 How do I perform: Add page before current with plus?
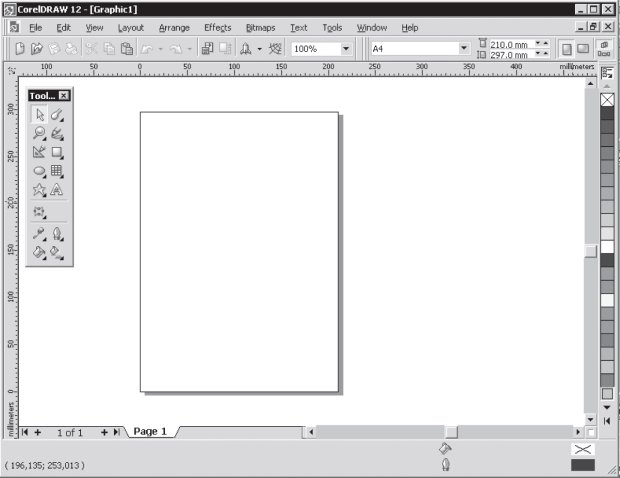click(38, 433)
